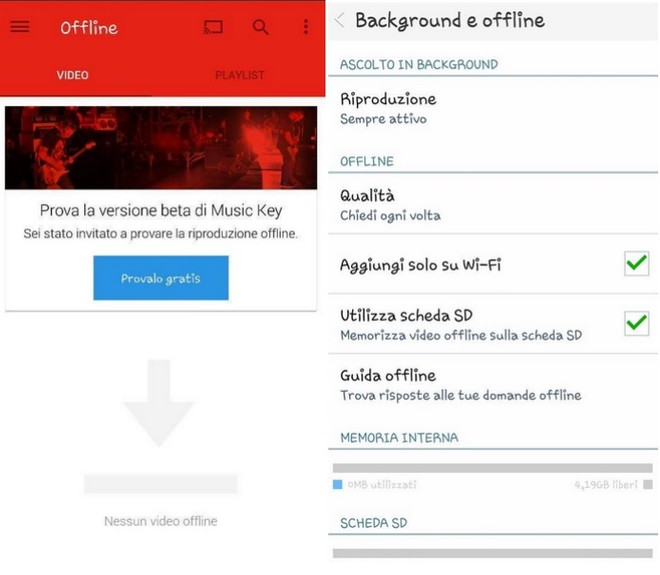Open the three-dot overflow menu
The width and height of the screenshot is (660, 575).
click(306, 27)
